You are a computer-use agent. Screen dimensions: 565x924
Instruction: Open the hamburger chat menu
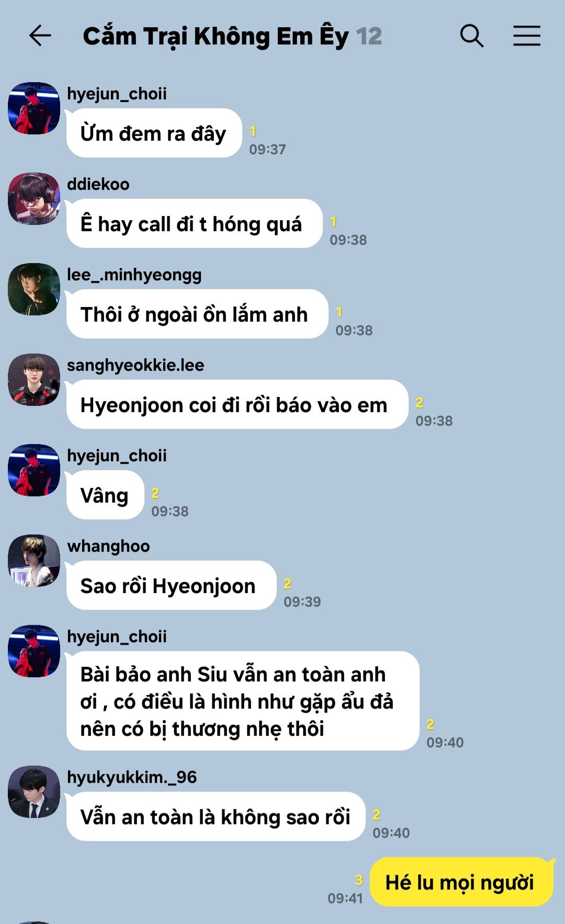(526, 36)
